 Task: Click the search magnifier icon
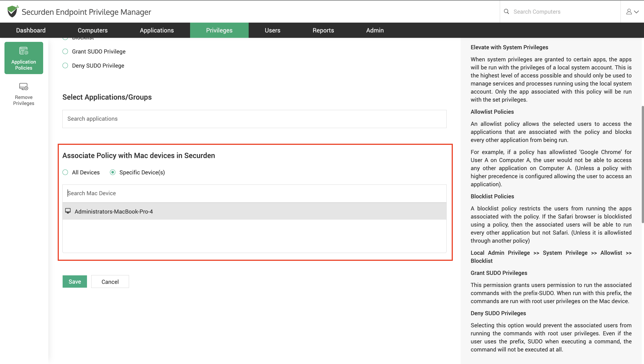point(506,11)
